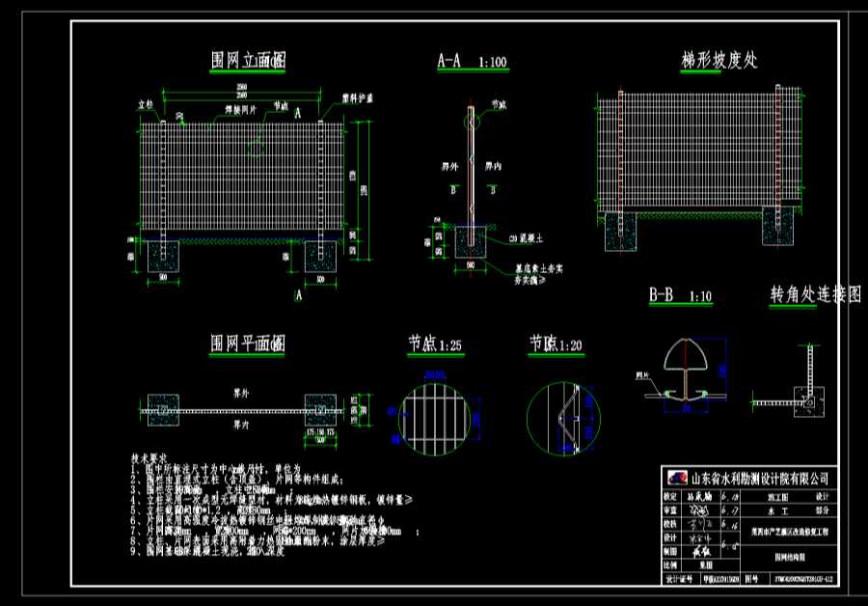Select left concrete footing in 围网立面图
Screen dimensions: 868x606
pyautogui.click(x=164, y=256)
